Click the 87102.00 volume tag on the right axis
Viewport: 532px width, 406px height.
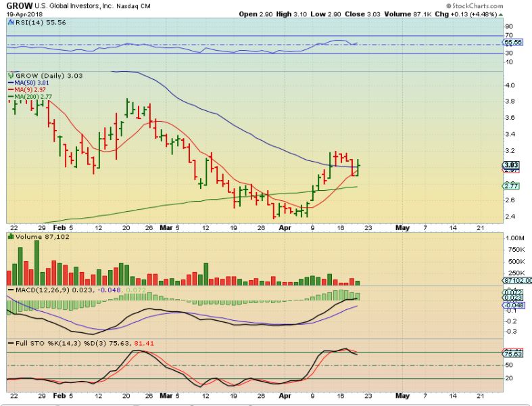click(x=517, y=281)
